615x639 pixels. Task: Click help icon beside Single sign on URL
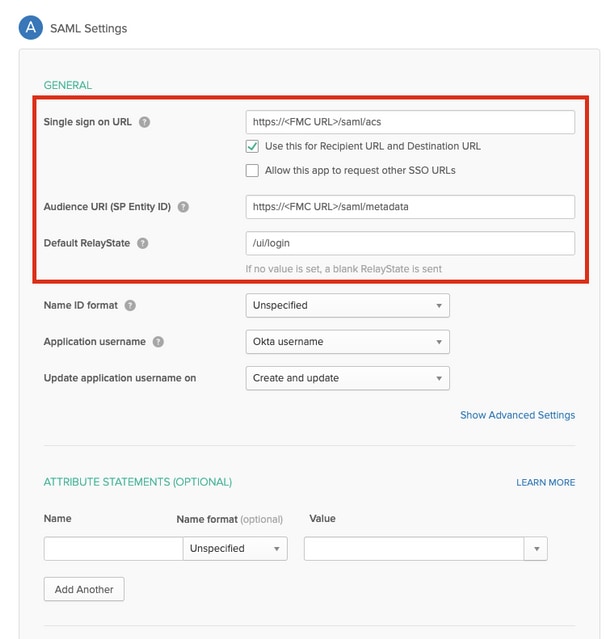point(145,122)
